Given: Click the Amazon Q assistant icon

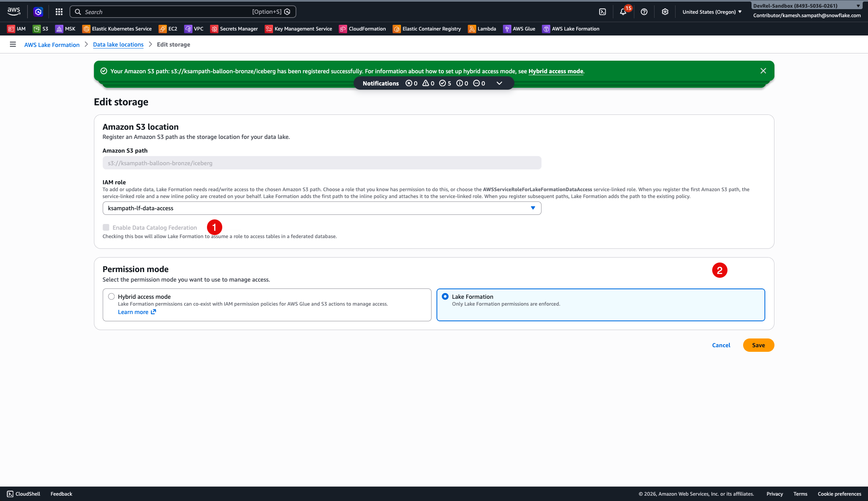Looking at the screenshot, I should point(38,12).
